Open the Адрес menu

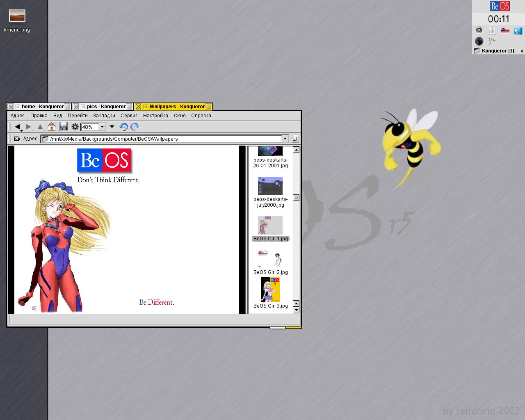pos(18,116)
